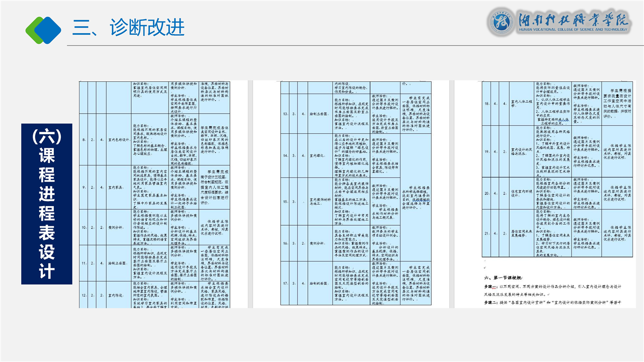Click row 9 室内家具 cell
Viewport: 644px width, 362px height.
118,187
